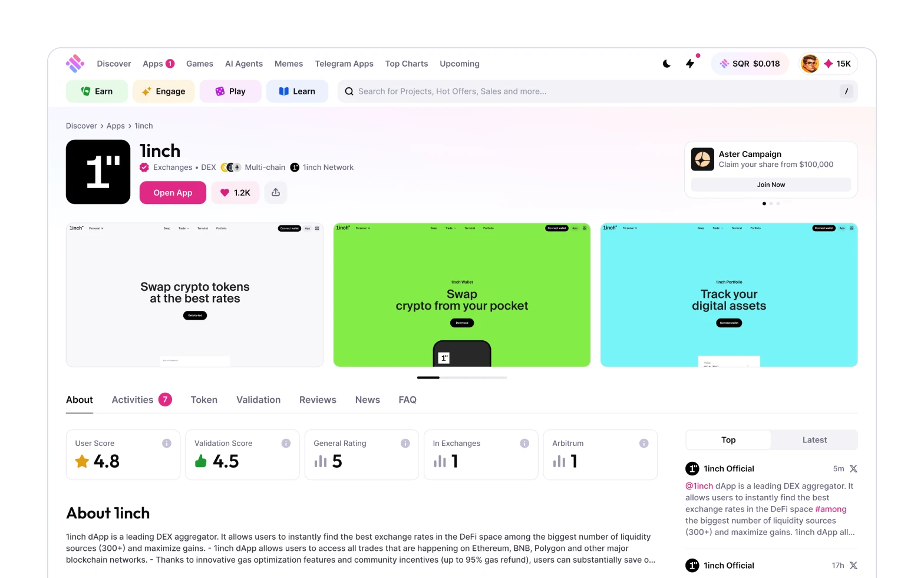Click info icon on Arbitrum card
This screenshot has height=578, width=924.
point(644,444)
